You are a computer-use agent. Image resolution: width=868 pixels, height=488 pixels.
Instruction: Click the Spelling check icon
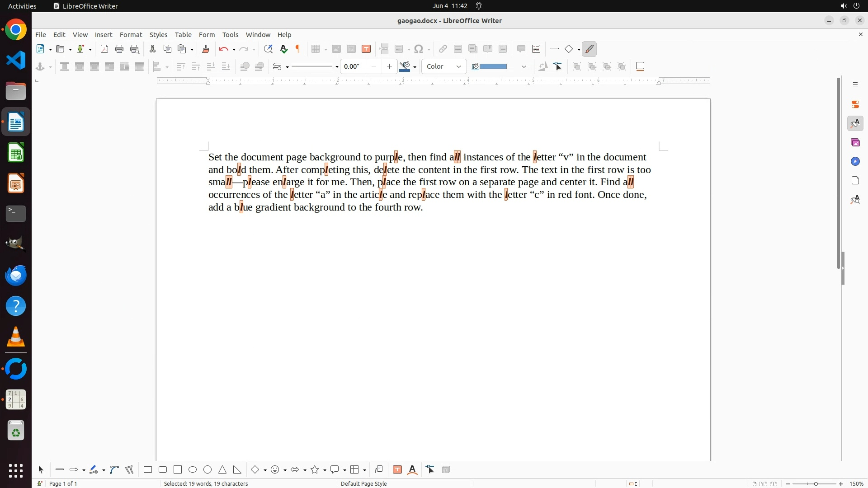(x=284, y=49)
